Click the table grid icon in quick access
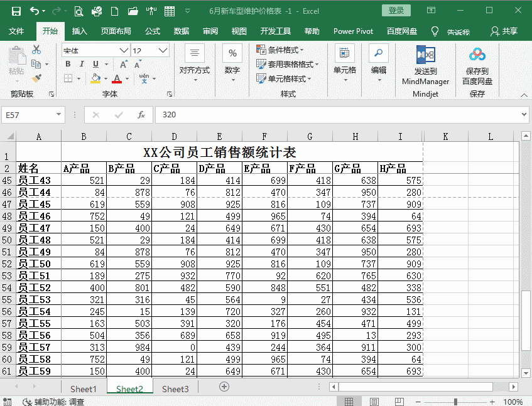 (170, 11)
